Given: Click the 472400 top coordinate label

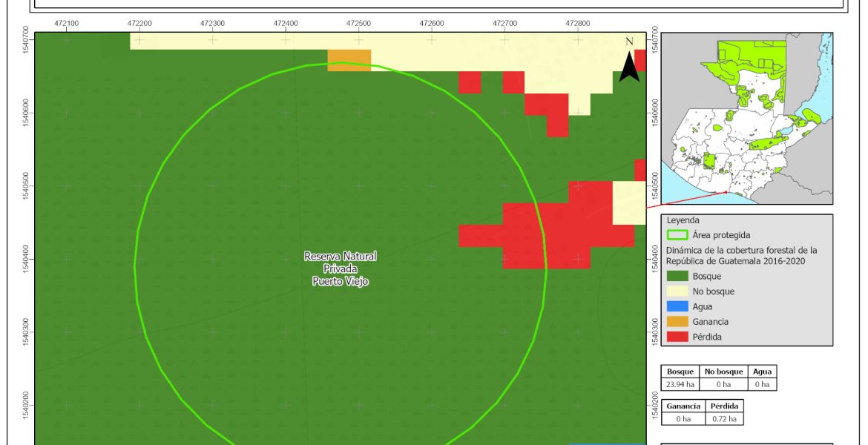Looking at the screenshot, I should [286, 24].
